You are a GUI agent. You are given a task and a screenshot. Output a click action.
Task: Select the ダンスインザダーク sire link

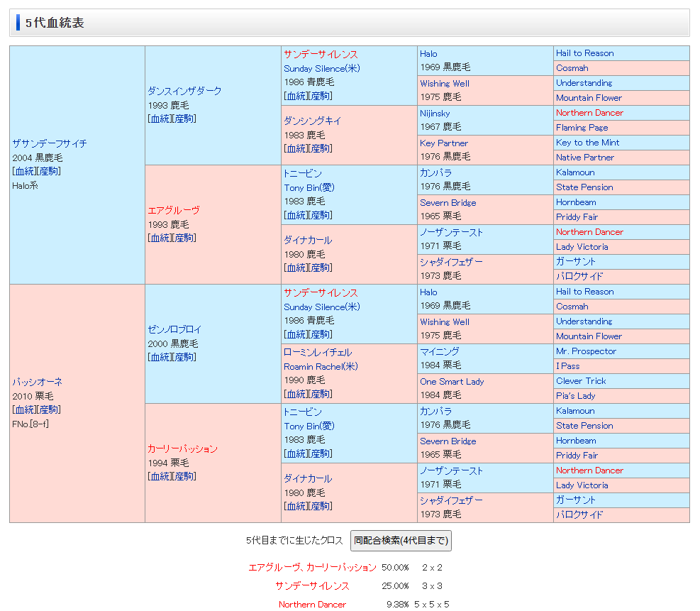pyautogui.click(x=184, y=91)
